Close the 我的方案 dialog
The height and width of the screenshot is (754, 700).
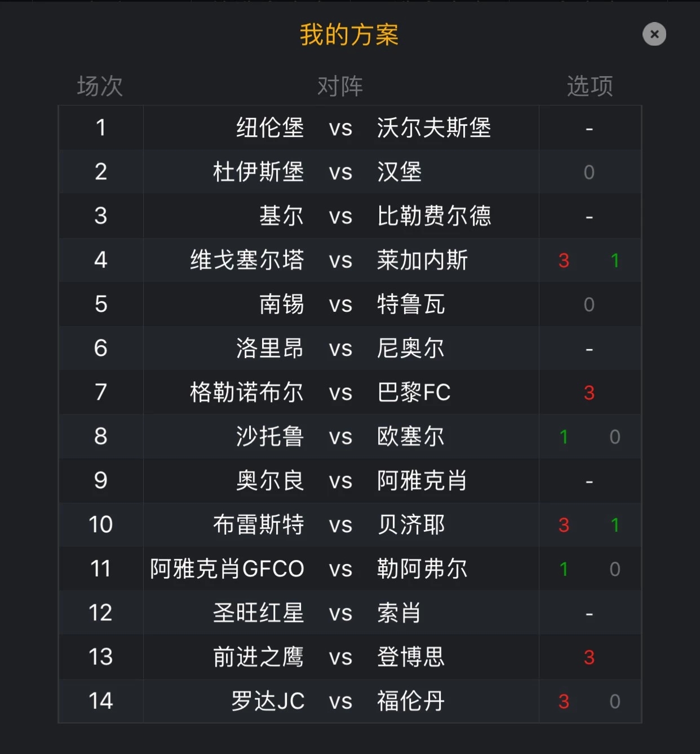tap(654, 34)
